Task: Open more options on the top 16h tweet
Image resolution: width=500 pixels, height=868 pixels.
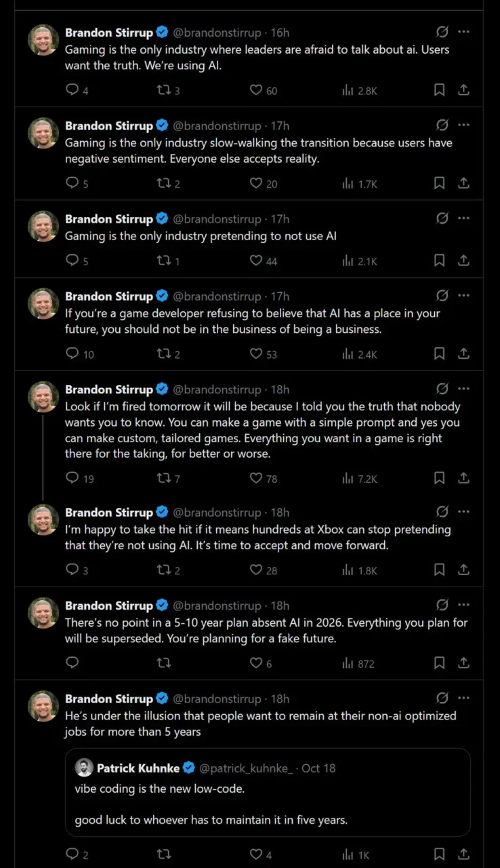Action: pyautogui.click(x=464, y=31)
